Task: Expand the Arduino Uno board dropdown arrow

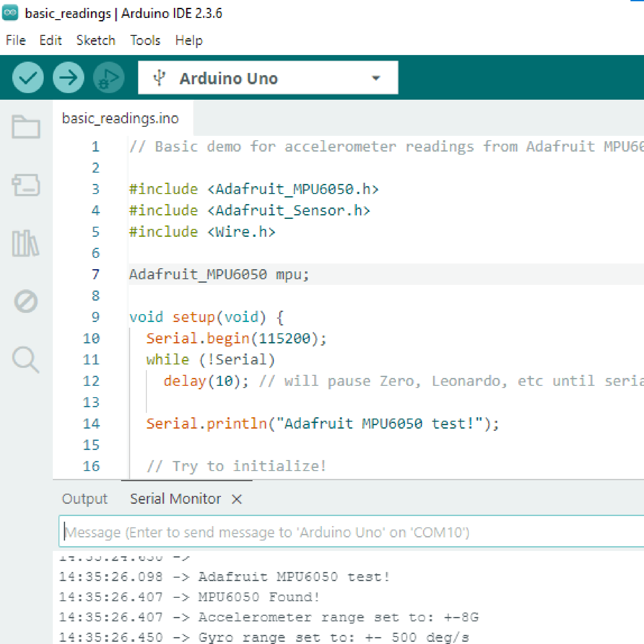Action: (376, 78)
